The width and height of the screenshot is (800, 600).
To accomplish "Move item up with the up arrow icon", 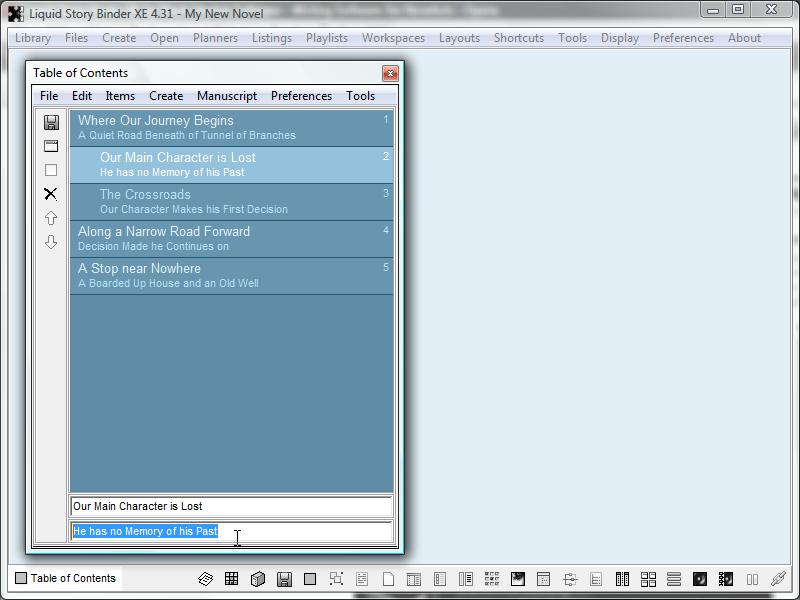I will tap(51, 218).
